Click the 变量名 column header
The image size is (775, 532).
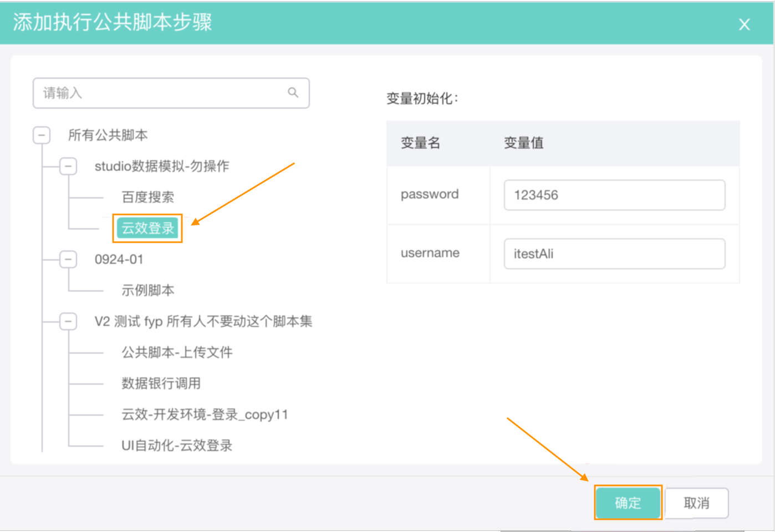420,143
